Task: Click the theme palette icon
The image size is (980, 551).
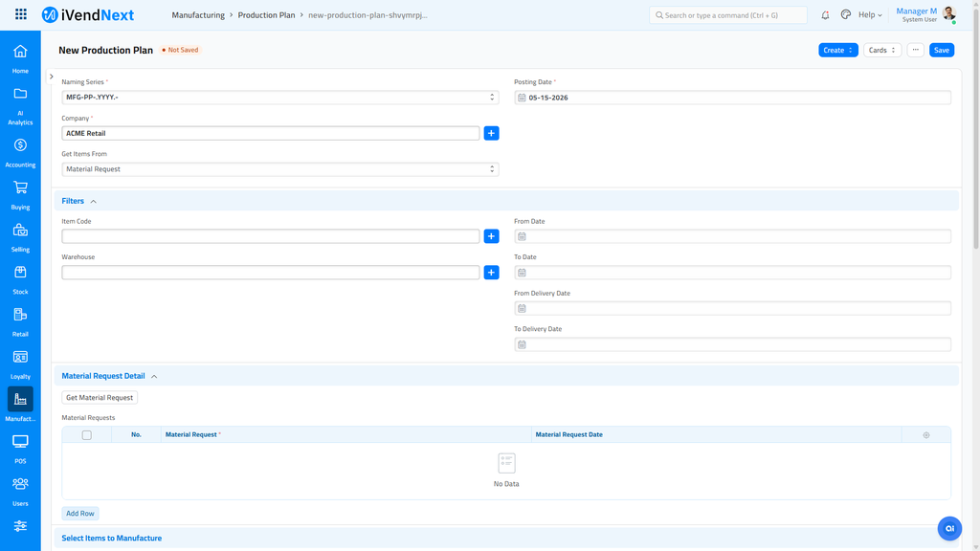Action: [846, 15]
